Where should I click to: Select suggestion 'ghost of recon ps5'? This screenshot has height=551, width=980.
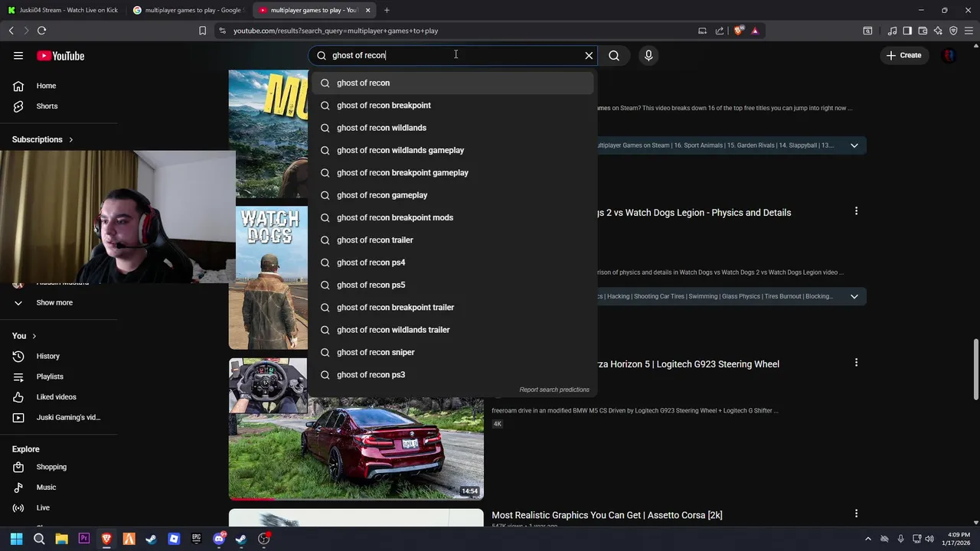452,285
